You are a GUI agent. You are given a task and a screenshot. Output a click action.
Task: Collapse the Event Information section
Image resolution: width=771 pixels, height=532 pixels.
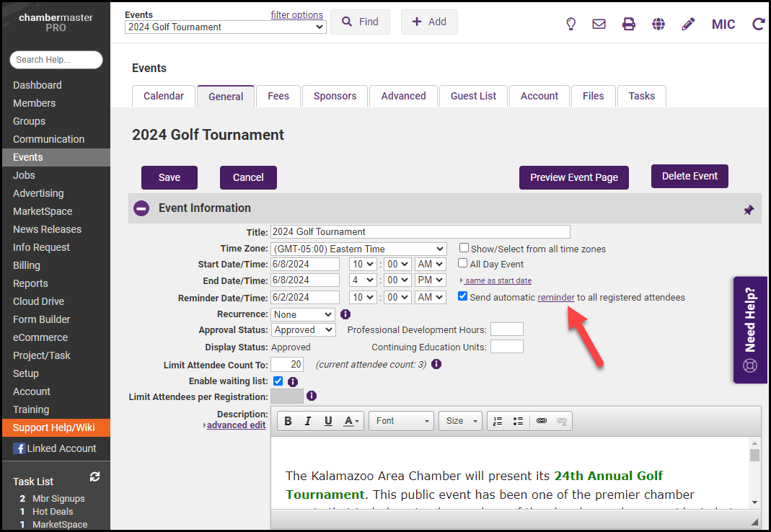pyautogui.click(x=141, y=208)
